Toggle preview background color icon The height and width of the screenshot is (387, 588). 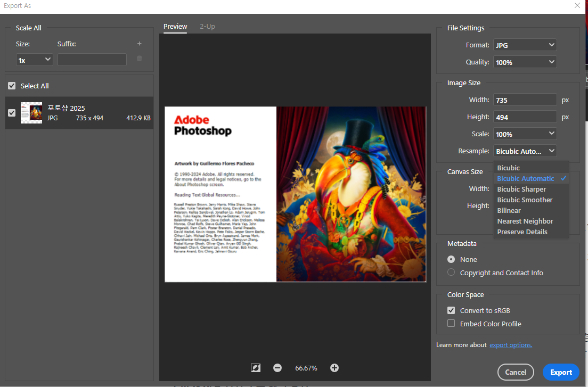(x=255, y=368)
